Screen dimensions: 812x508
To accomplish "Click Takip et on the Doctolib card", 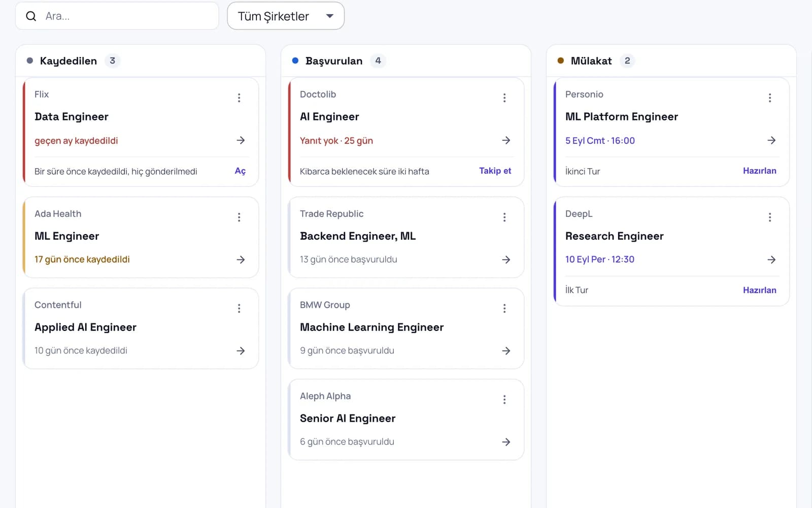I will pos(495,171).
